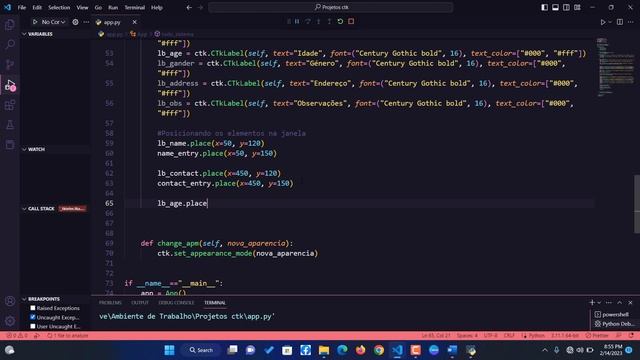Image resolution: width=640 pixels, height=360 pixels.
Task: Open the Edit menu
Action: tap(37, 7)
